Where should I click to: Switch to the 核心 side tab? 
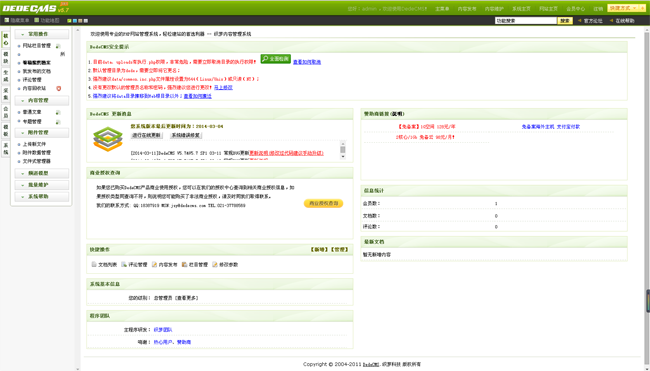tap(6, 40)
